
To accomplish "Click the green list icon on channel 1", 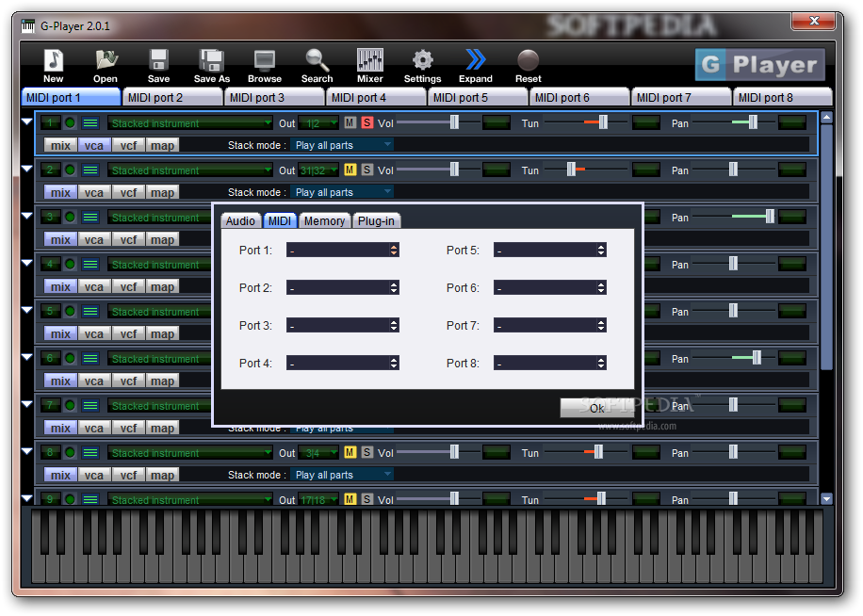I will (x=90, y=123).
